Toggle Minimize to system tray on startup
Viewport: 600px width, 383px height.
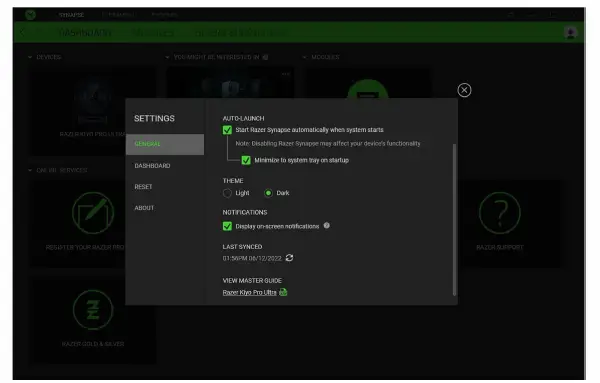tap(246, 160)
